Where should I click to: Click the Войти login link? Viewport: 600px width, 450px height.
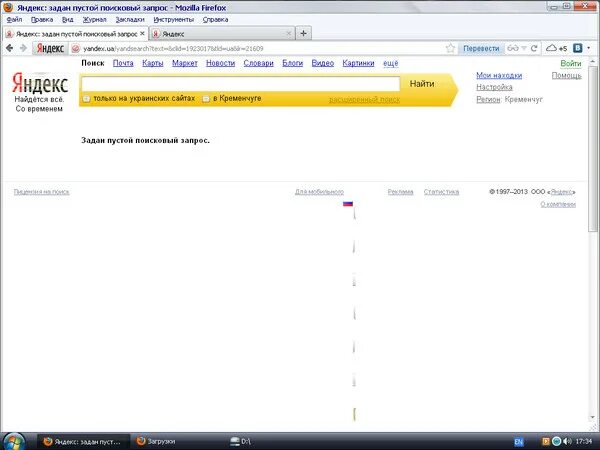pyautogui.click(x=571, y=64)
